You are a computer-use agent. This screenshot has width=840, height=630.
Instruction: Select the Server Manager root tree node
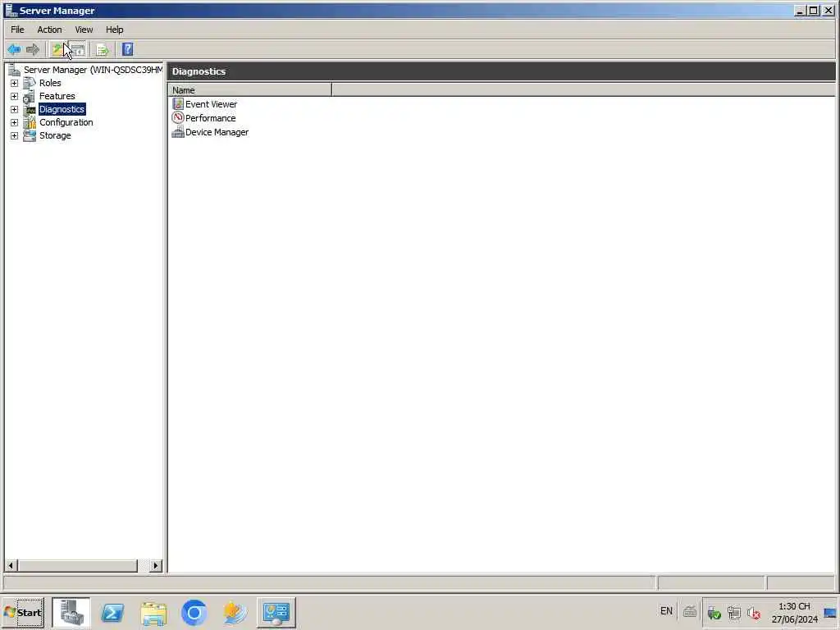93,70
